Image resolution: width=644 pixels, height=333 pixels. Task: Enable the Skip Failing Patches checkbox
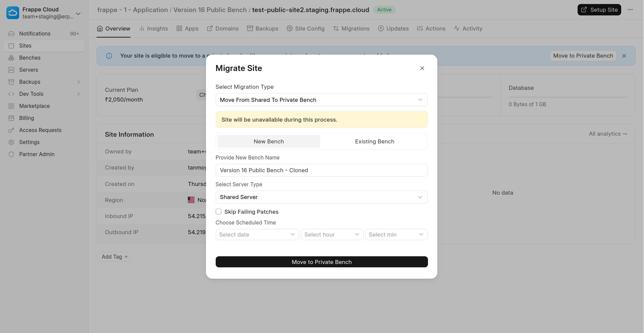click(219, 212)
